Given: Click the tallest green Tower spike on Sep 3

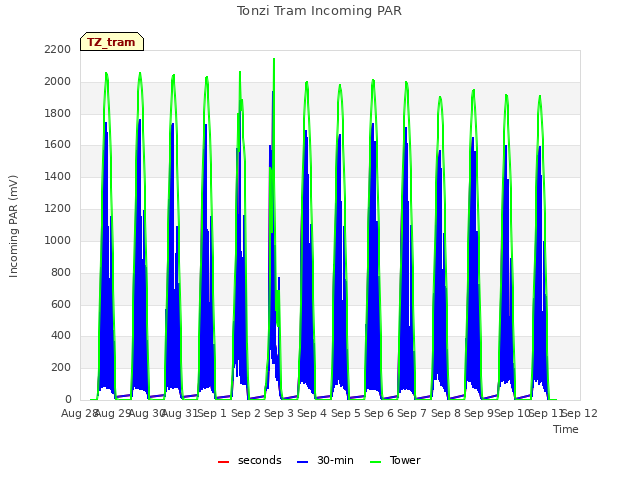Looking at the screenshot, I should coord(274,60).
